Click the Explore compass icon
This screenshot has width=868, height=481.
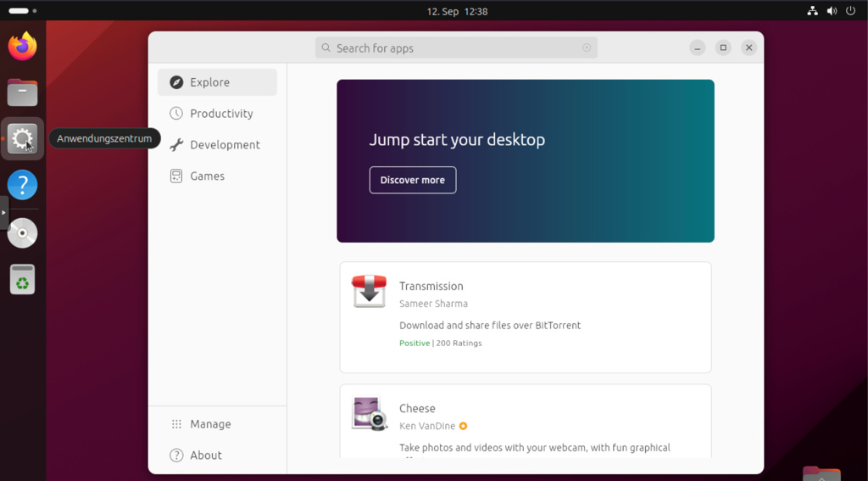[176, 82]
